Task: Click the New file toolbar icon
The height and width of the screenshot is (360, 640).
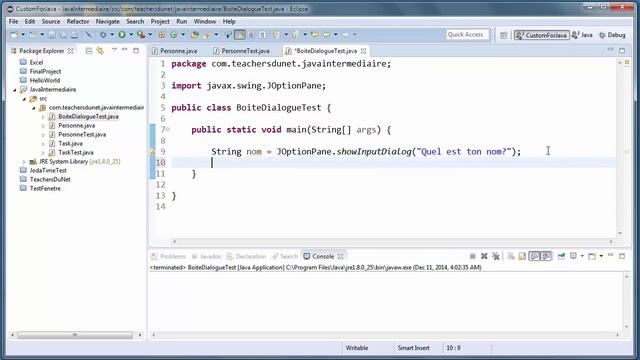Action: [14, 35]
